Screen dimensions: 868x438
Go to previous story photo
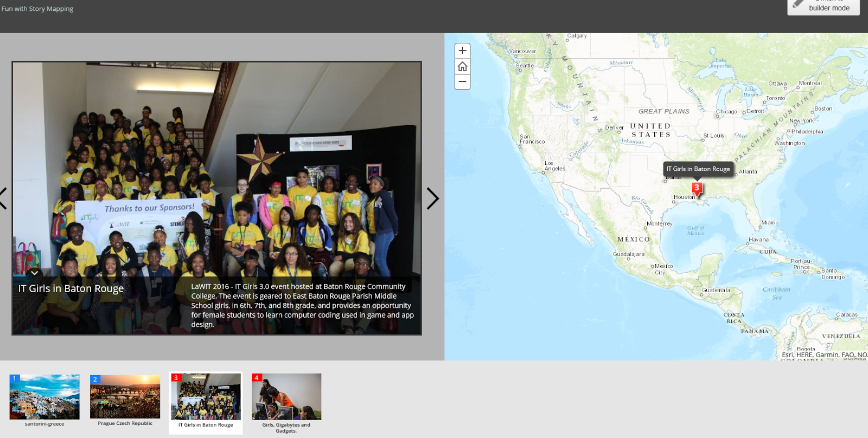point(3,198)
